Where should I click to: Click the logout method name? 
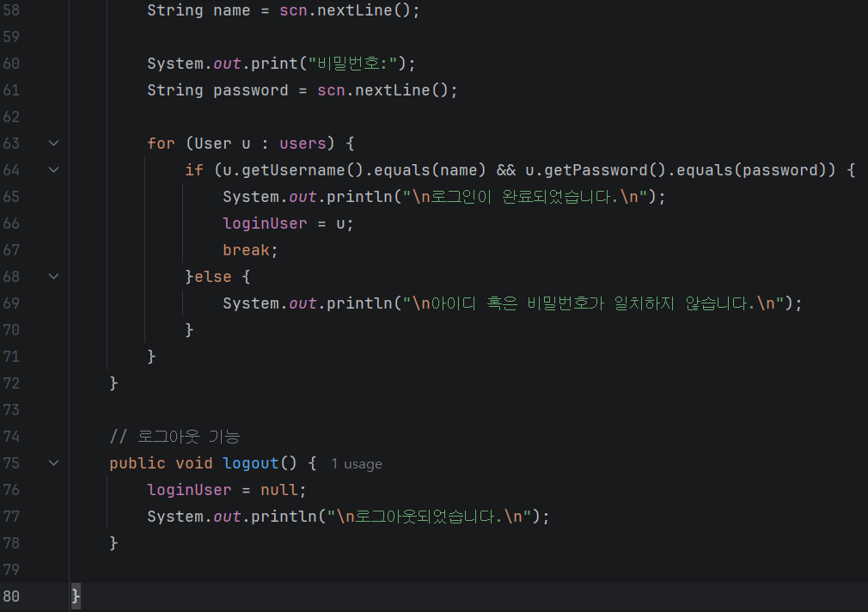pos(251,463)
